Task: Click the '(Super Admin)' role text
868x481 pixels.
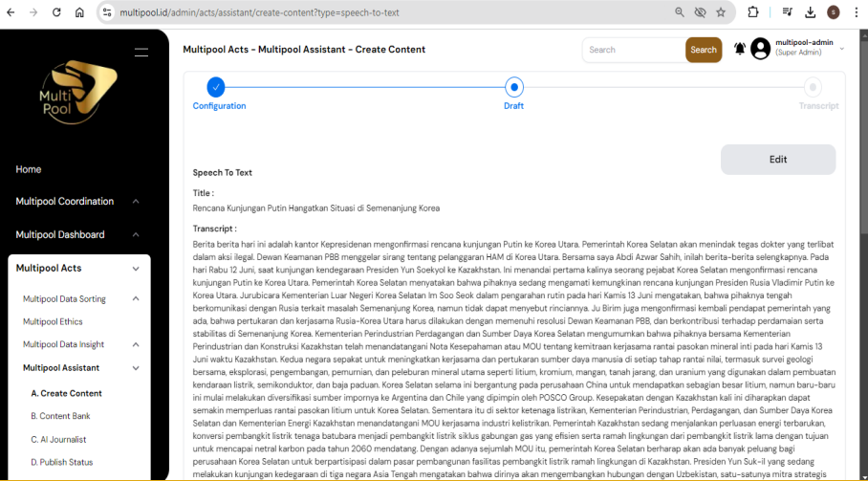Action: (x=798, y=53)
